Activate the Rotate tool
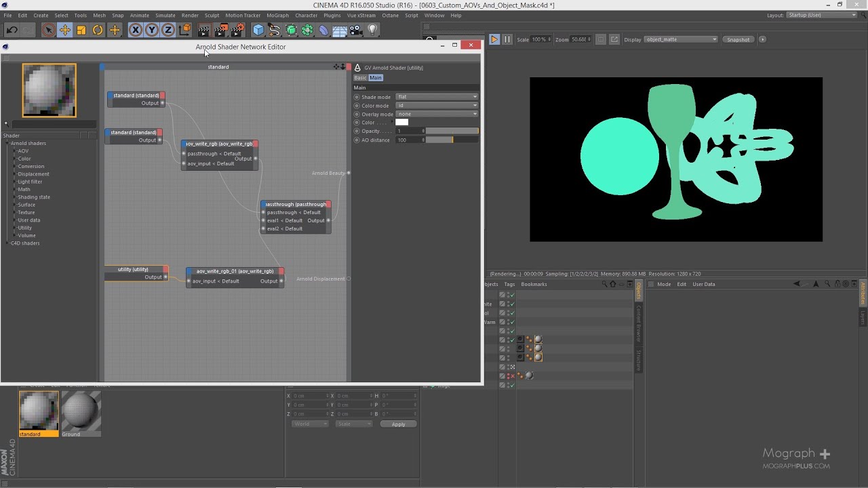The width and height of the screenshot is (868, 488). (x=98, y=30)
